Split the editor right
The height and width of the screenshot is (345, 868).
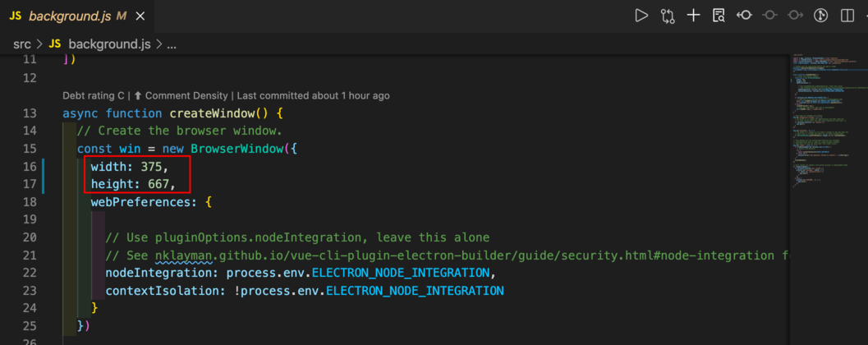pos(847,16)
